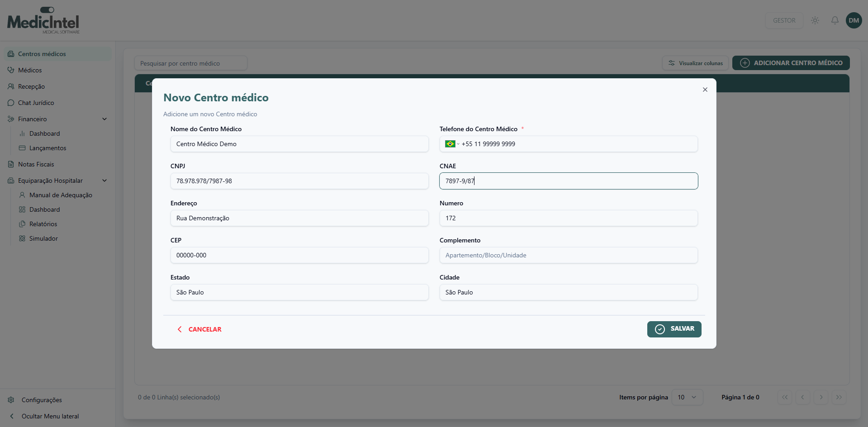The image size is (868, 427).
Task: Collapse the Financeiro menu section
Action: [104, 119]
